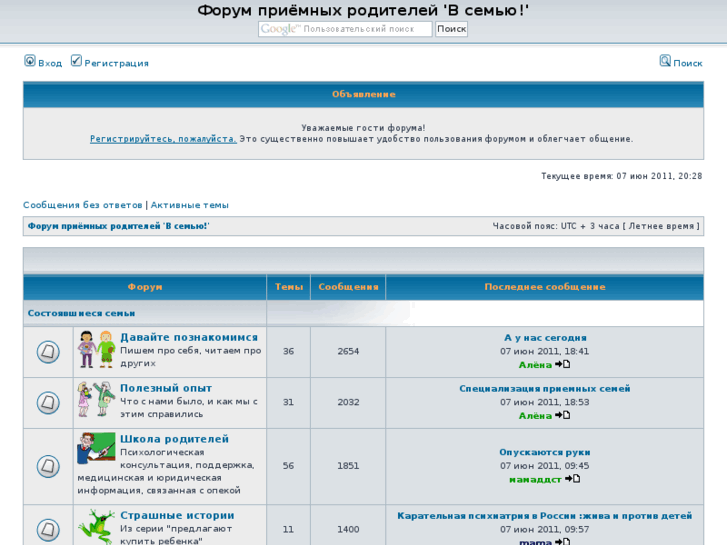Open the Состоявшиеся семьи category

pos(82,314)
